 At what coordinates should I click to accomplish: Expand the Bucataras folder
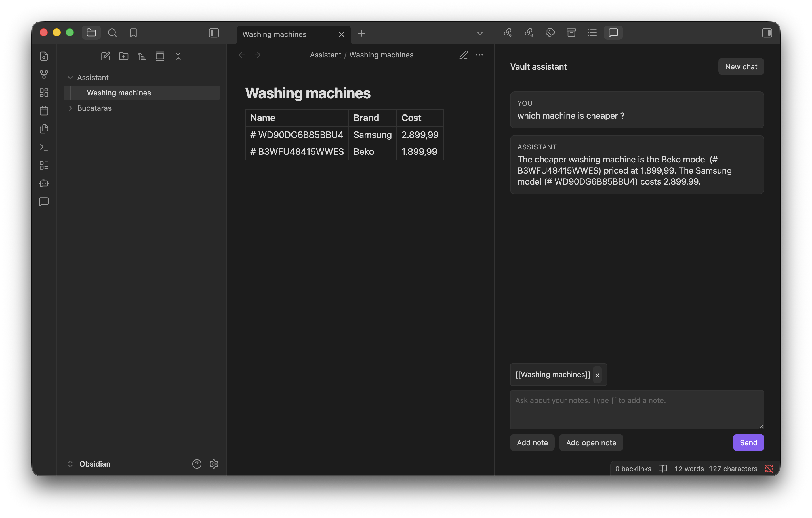142,108
